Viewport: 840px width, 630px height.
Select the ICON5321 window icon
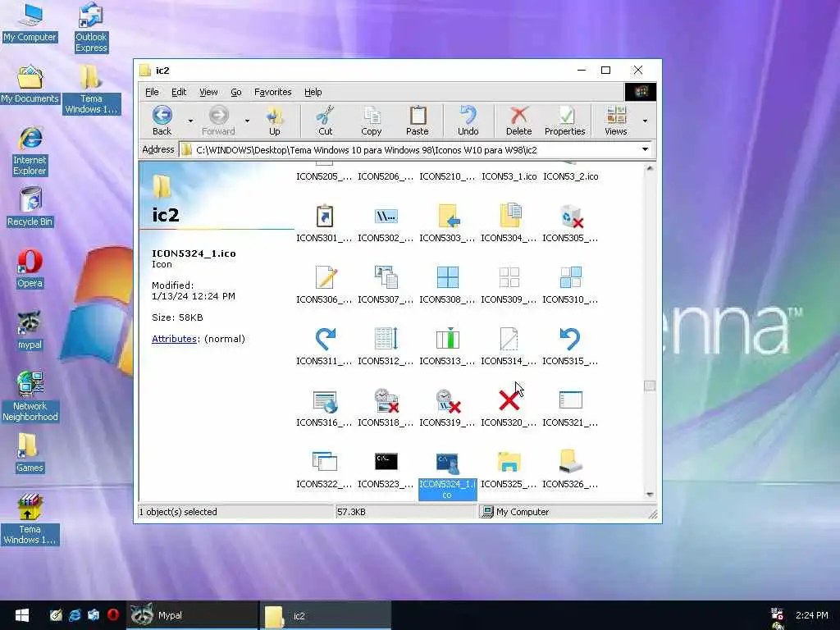pos(571,400)
